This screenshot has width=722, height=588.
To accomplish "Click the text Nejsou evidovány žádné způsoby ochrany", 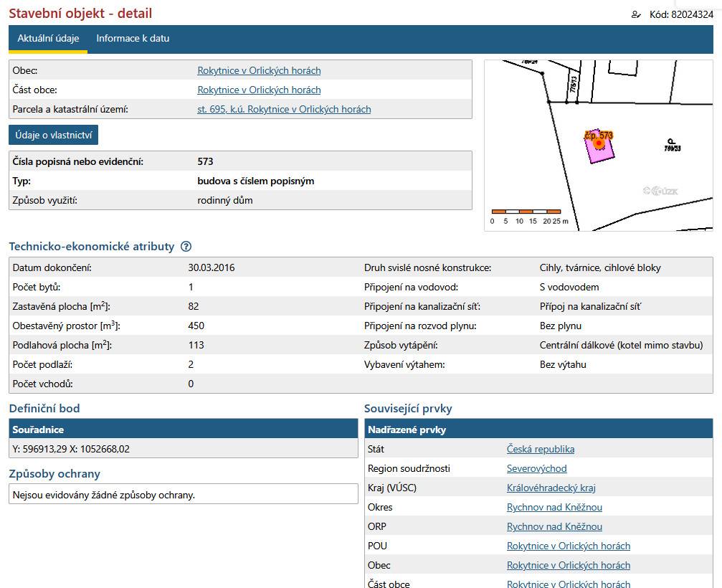I will pos(103,495).
